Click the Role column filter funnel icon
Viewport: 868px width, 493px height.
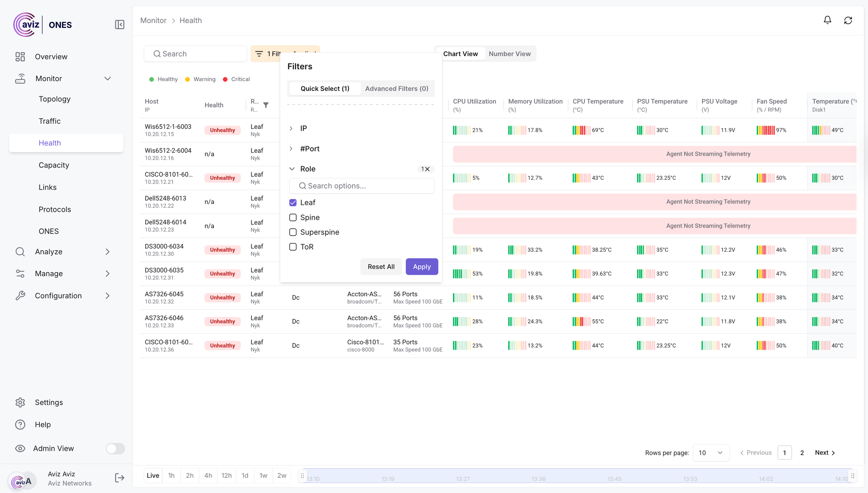tap(266, 105)
